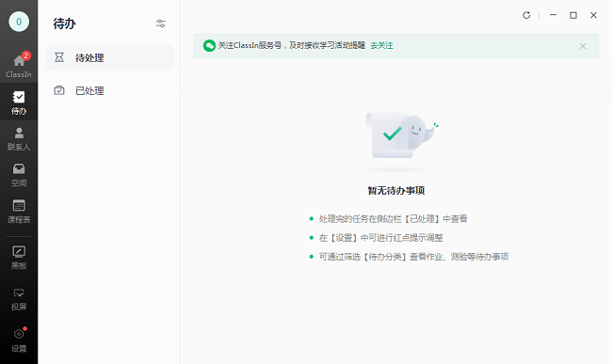Click the hint about 已处理 sidebar
This screenshot has height=364, width=612.
[393, 218]
